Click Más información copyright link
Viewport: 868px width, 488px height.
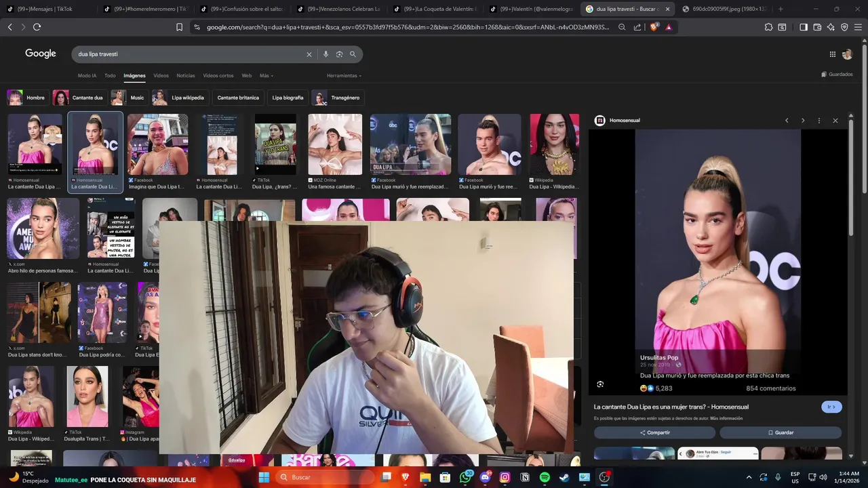tap(726, 418)
